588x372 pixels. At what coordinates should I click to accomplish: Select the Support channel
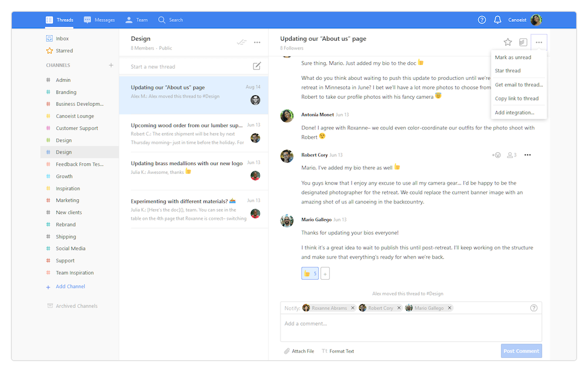tap(79, 261)
